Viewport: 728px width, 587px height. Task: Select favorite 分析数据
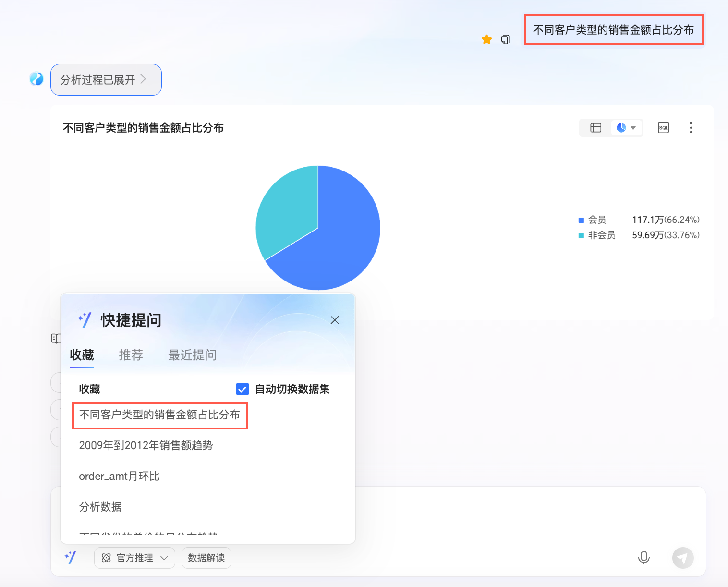(x=100, y=507)
